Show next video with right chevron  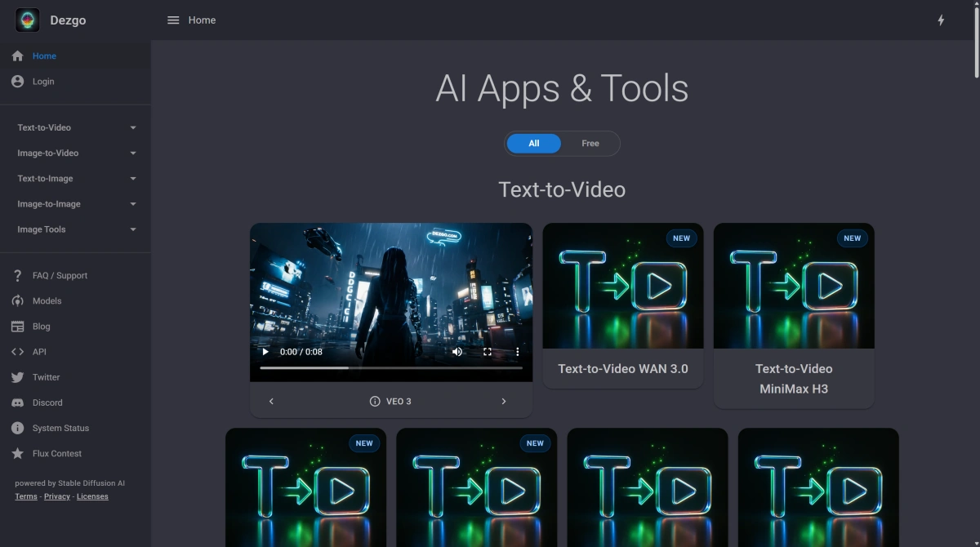tap(504, 401)
